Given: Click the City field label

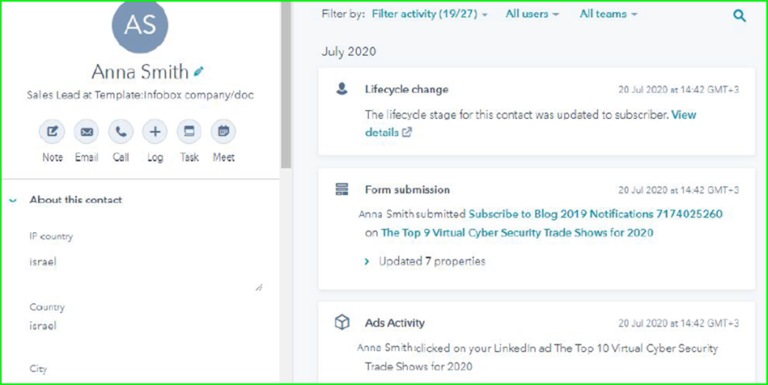Looking at the screenshot, I should pyautogui.click(x=38, y=369).
